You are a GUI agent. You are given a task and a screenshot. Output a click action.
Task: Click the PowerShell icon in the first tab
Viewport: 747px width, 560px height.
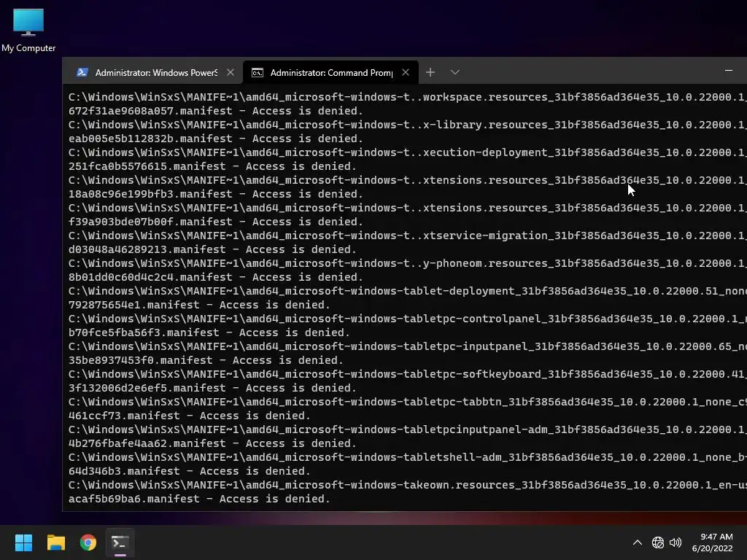click(x=82, y=72)
